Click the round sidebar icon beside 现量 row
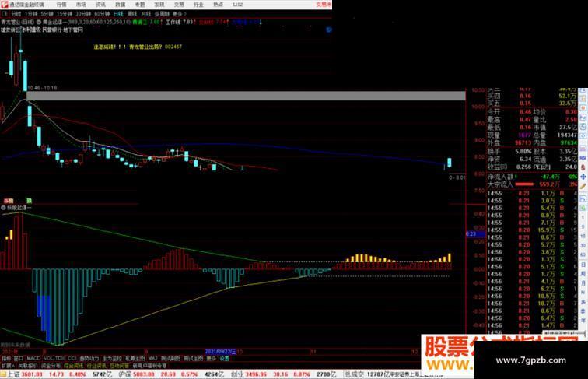 pos(583,136)
